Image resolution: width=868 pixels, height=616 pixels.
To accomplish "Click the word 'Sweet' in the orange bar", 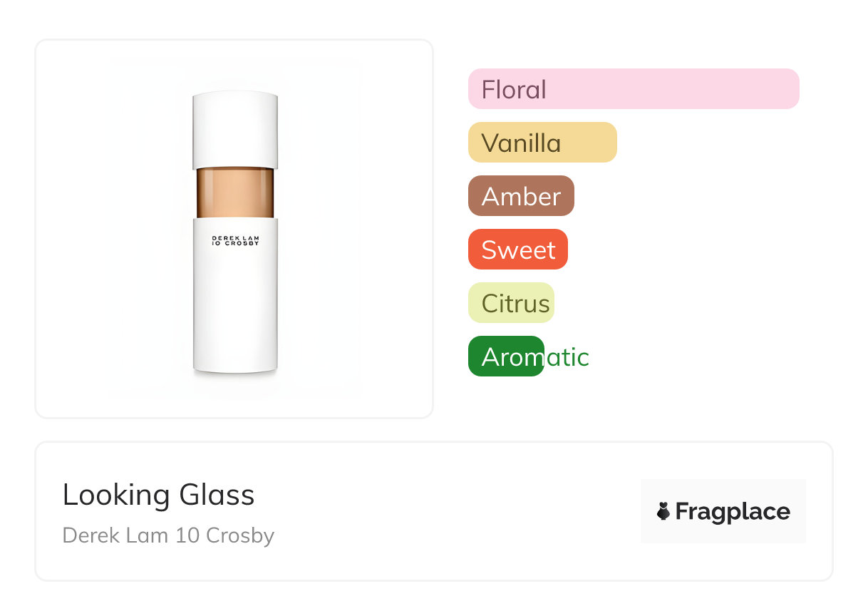I will [518, 250].
